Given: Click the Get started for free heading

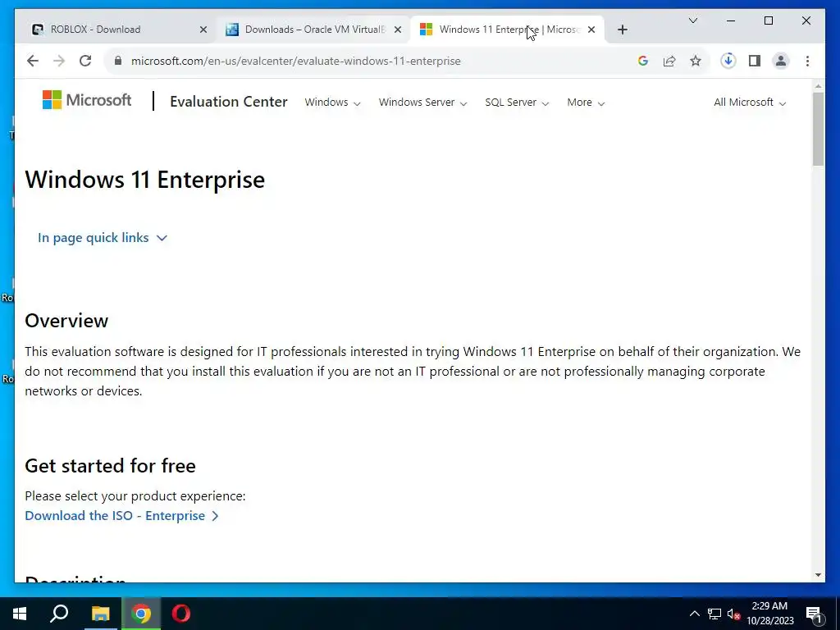Looking at the screenshot, I should 111,466.
